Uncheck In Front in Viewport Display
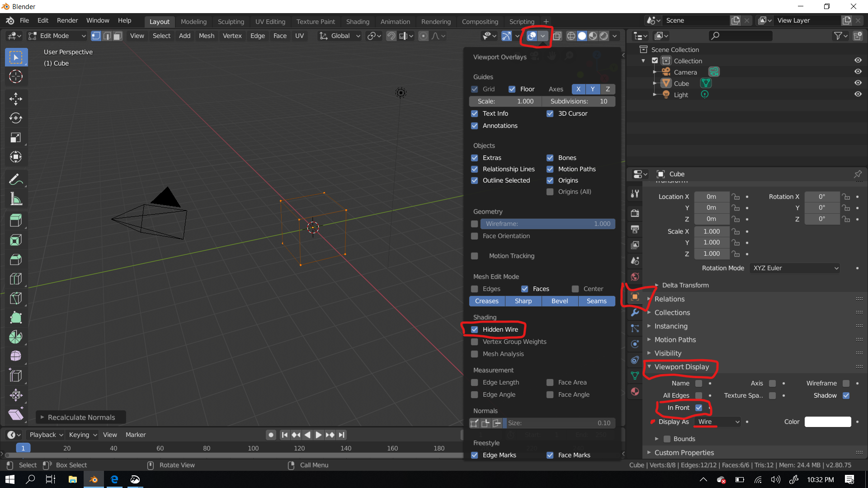868x488 pixels. pyautogui.click(x=698, y=408)
